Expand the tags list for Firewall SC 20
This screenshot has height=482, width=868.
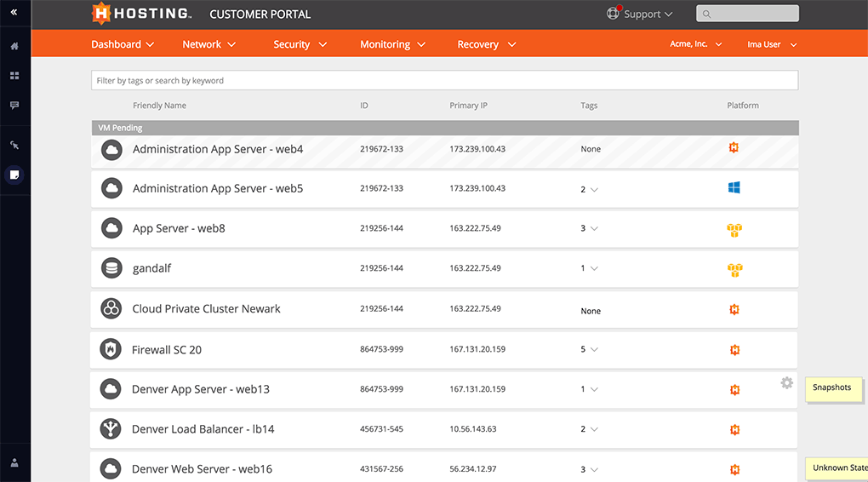click(x=589, y=350)
